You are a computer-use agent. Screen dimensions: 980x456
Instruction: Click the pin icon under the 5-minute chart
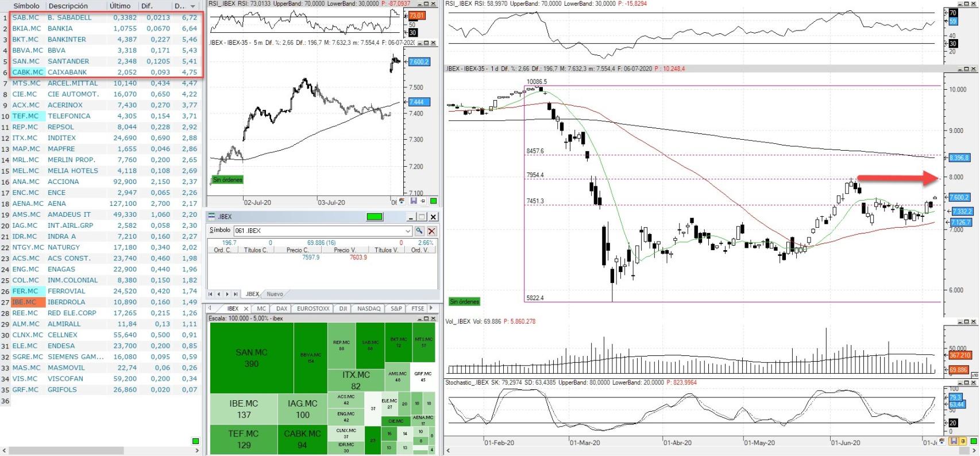(423, 201)
